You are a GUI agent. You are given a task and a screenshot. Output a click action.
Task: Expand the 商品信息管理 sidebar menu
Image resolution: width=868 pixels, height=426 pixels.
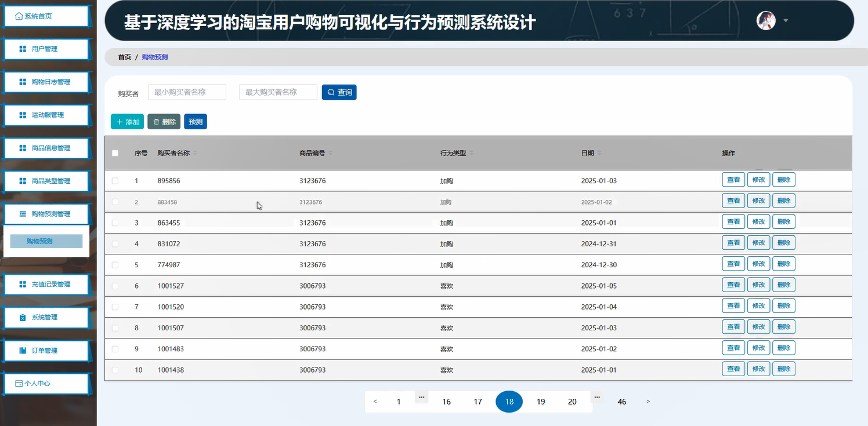46,148
